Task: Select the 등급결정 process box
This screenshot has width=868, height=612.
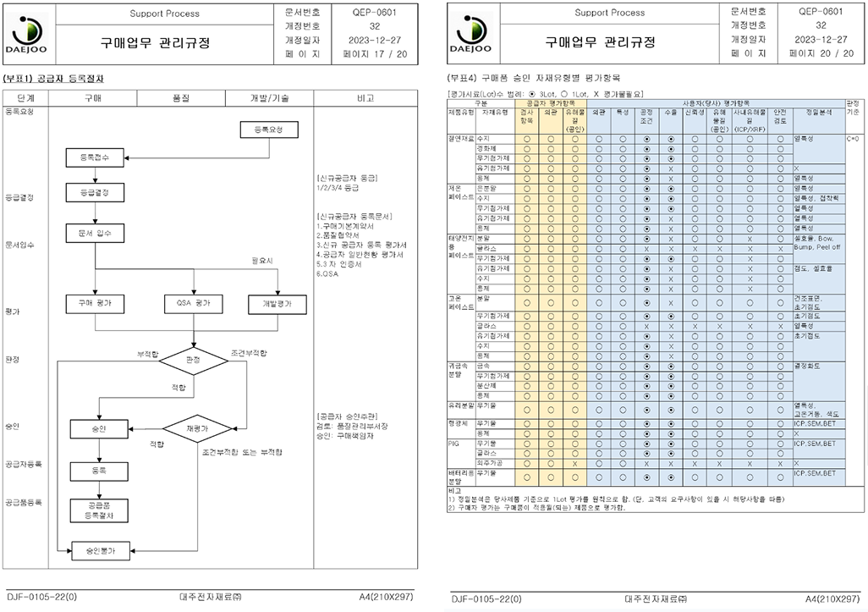Action: (x=94, y=194)
